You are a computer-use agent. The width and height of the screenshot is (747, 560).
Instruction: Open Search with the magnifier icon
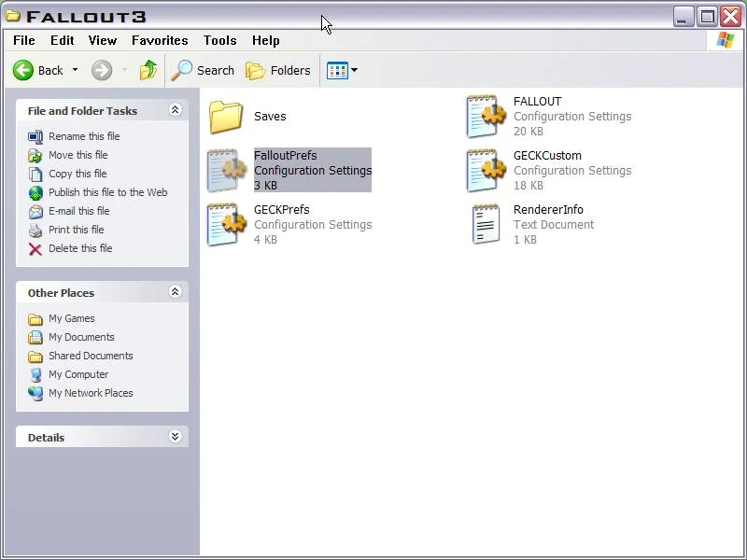[181, 70]
